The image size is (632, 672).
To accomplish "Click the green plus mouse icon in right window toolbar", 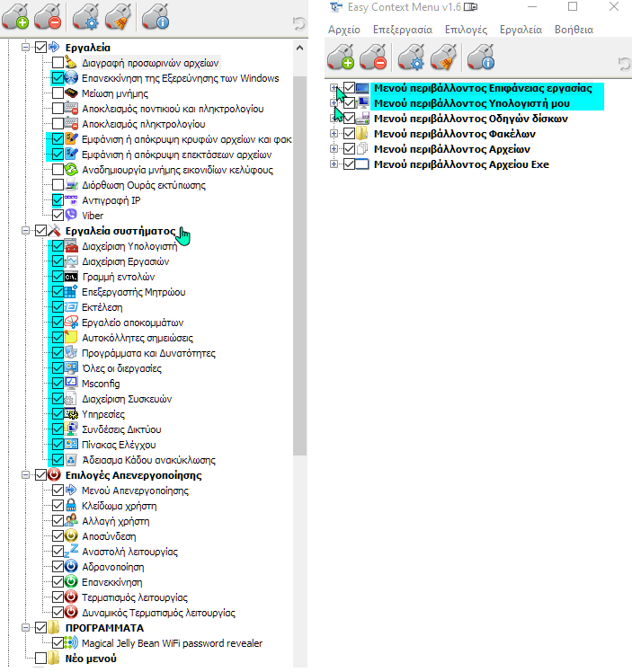I will click(341, 57).
